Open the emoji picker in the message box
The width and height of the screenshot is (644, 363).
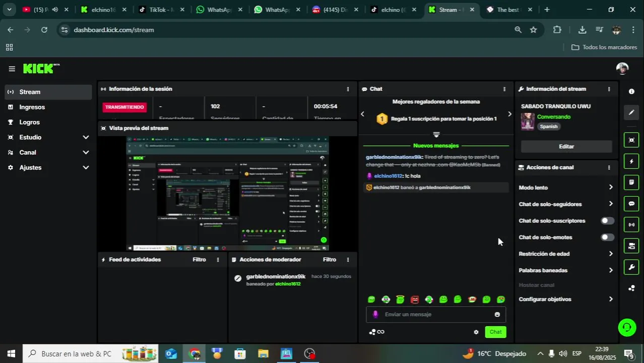[x=497, y=314]
